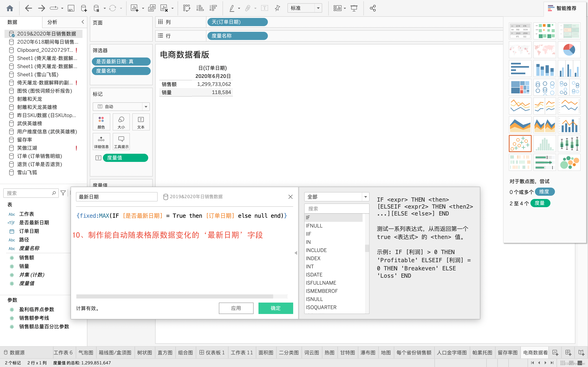Screen dimensions: 588x367
Task: Click the Apply button in calculation dialog
Action: [236, 308]
